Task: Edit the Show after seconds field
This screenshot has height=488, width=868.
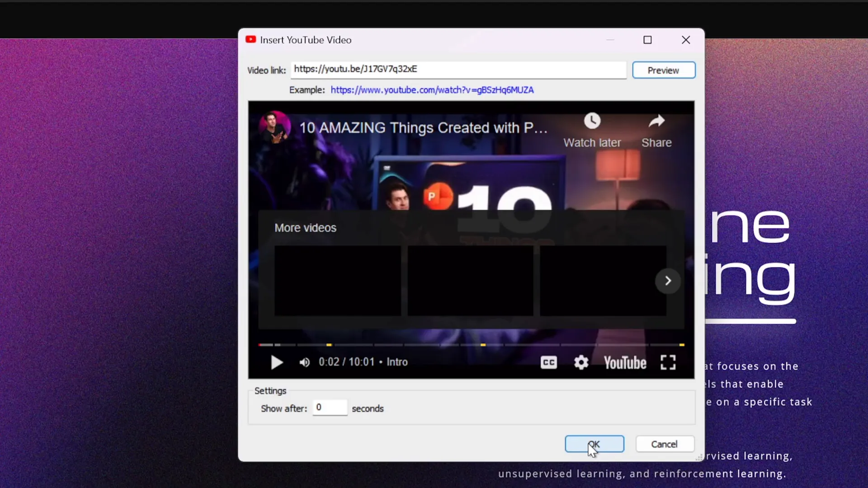Action: click(330, 407)
